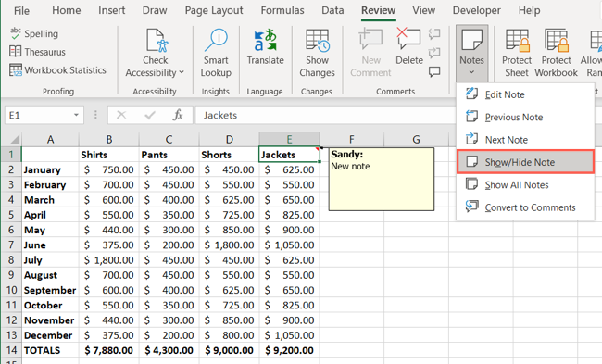Image resolution: width=602 pixels, height=364 pixels.
Task: Switch to the View tab
Action: (424, 10)
